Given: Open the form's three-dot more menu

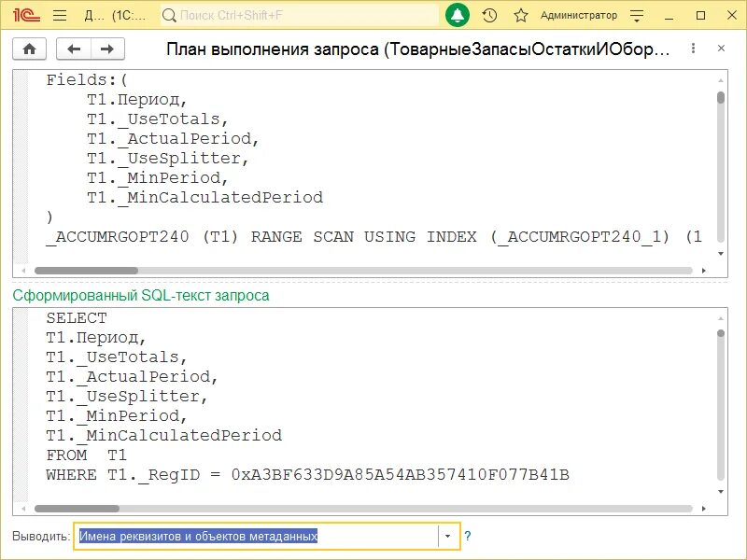Looking at the screenshot, I should [693, 49].
